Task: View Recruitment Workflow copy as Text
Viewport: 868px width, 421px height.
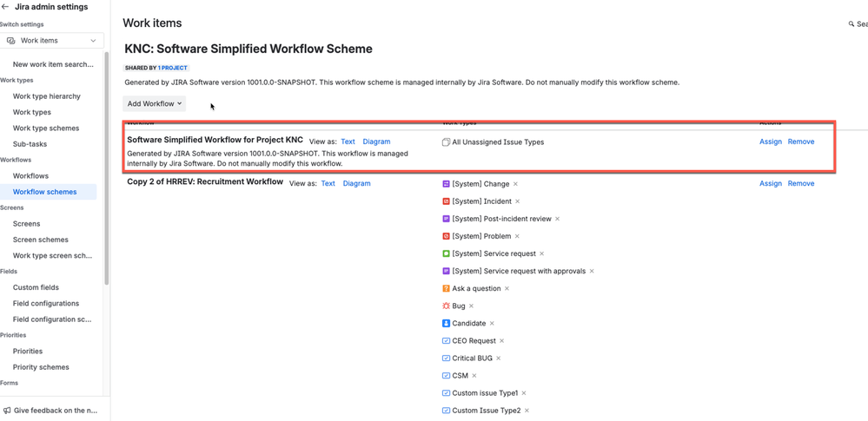Action: tap(328, 183)
